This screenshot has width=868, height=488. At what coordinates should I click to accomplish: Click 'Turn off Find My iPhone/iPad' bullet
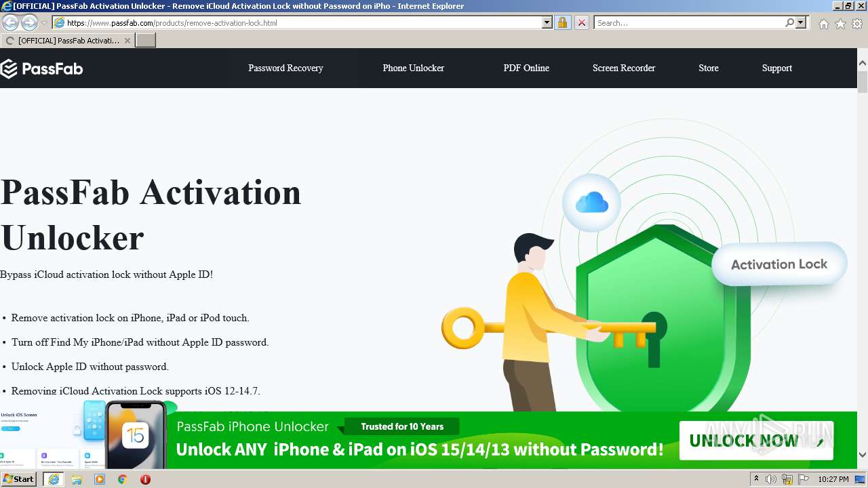pyautogui.click(x=140, y=342)
